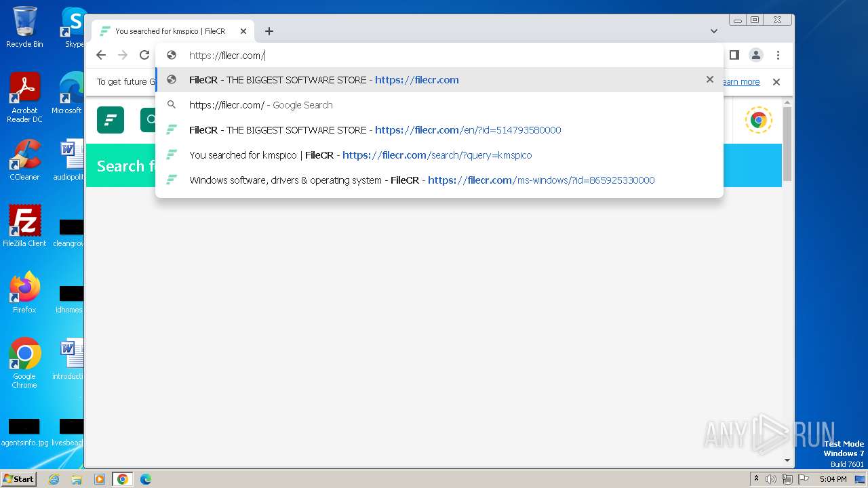The width and height of the screenshot is (868, 488).
Task: Launch Microsoft Edge from the taskbar
Action: tap(145, 479)
